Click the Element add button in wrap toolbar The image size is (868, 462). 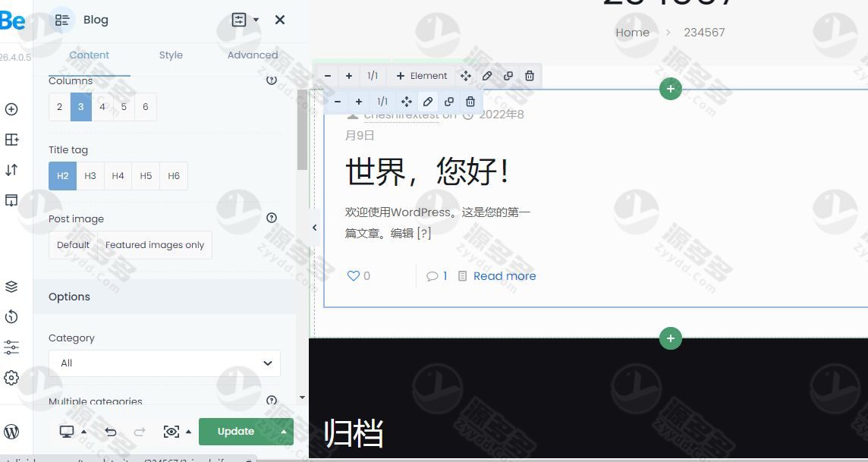click(x=422, y=76)
